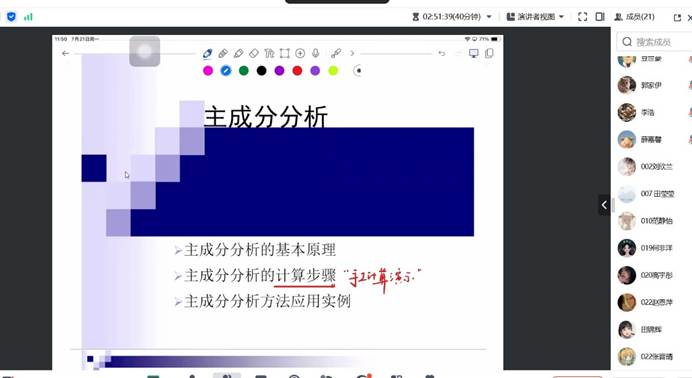Toggle fullscreen mode icon in top bar

[x=583, y=17]
